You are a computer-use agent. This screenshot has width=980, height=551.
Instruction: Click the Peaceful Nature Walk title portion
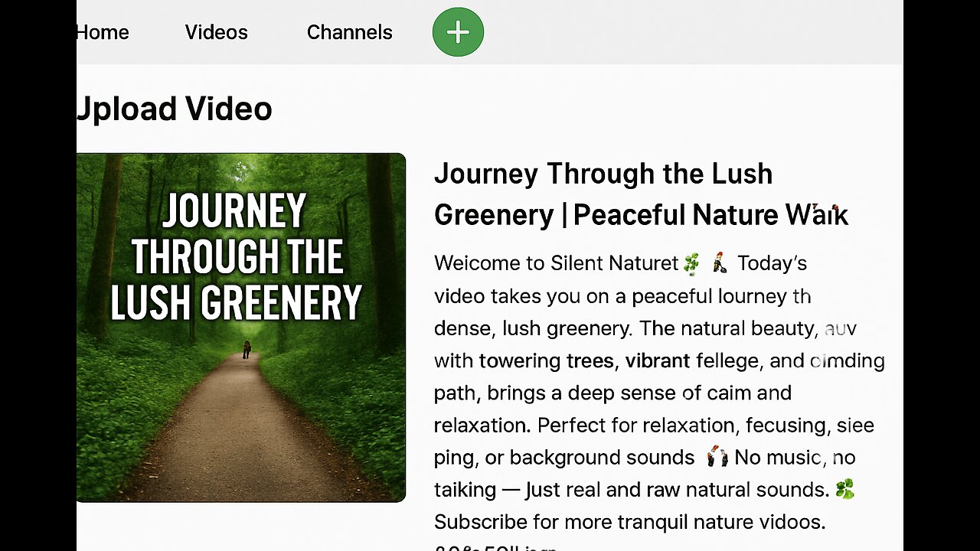tap(710, 215)
